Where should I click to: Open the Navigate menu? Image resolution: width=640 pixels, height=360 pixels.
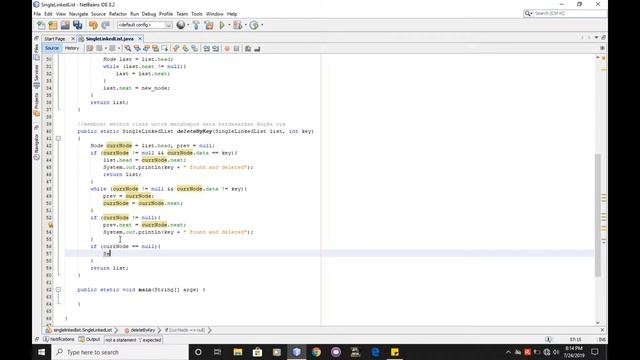[x=78, y=14]
